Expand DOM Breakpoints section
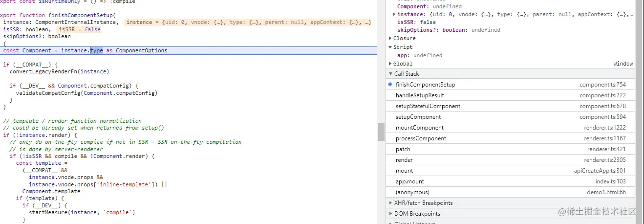 coord(390,214)
